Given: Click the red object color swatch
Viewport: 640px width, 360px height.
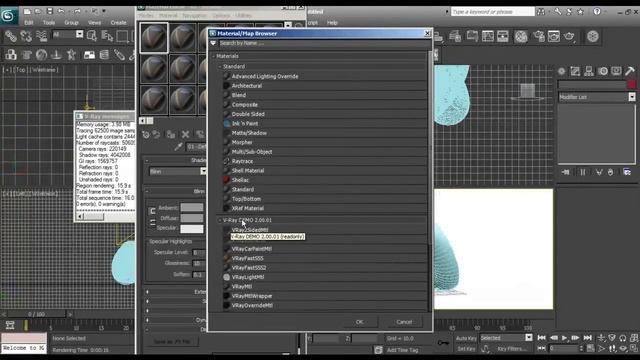Looking at the screenshot, I should point(632,84).
